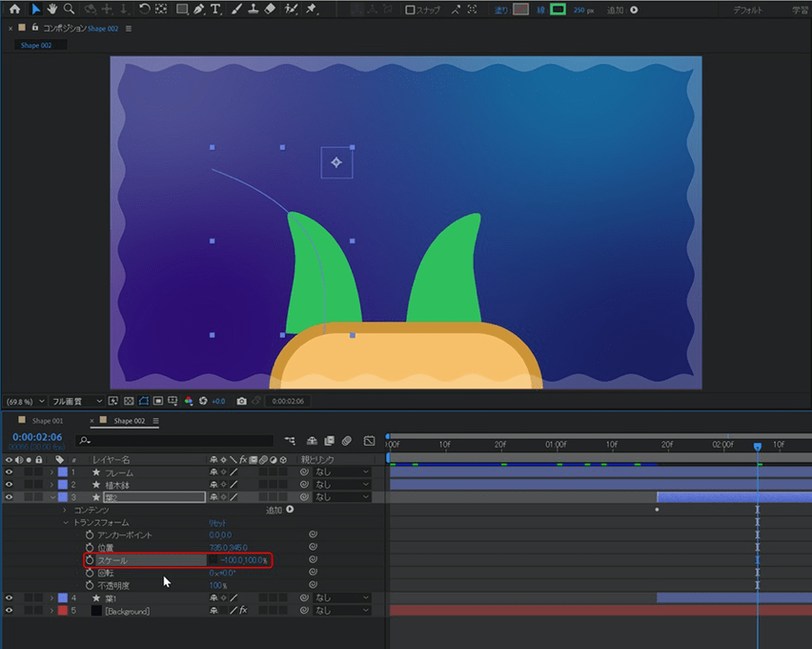This screenshot has height=649, width=812.
Task: Collapse the トランスフォーム group
Action: [65, 523]
